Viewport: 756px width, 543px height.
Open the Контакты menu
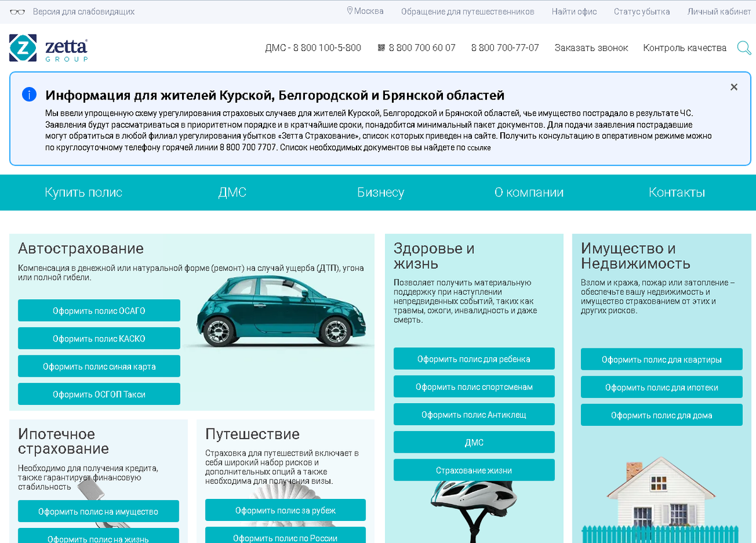[x=677, y=193]
